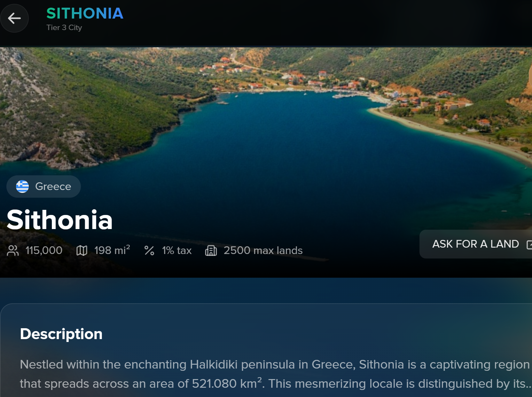Expand the truncated description paragraph text
Image resolution: width=532 pixels, height=397 pixels.
point(527,384)
